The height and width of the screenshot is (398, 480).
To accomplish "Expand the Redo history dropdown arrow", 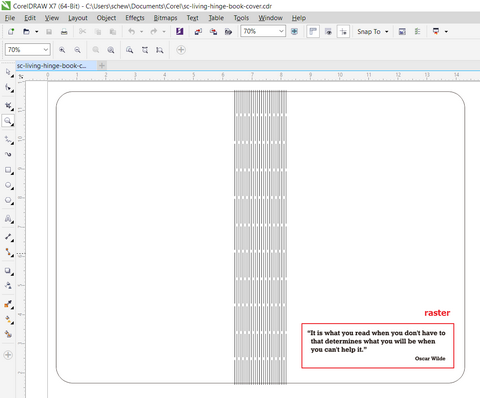I will [x=164, y=32].
